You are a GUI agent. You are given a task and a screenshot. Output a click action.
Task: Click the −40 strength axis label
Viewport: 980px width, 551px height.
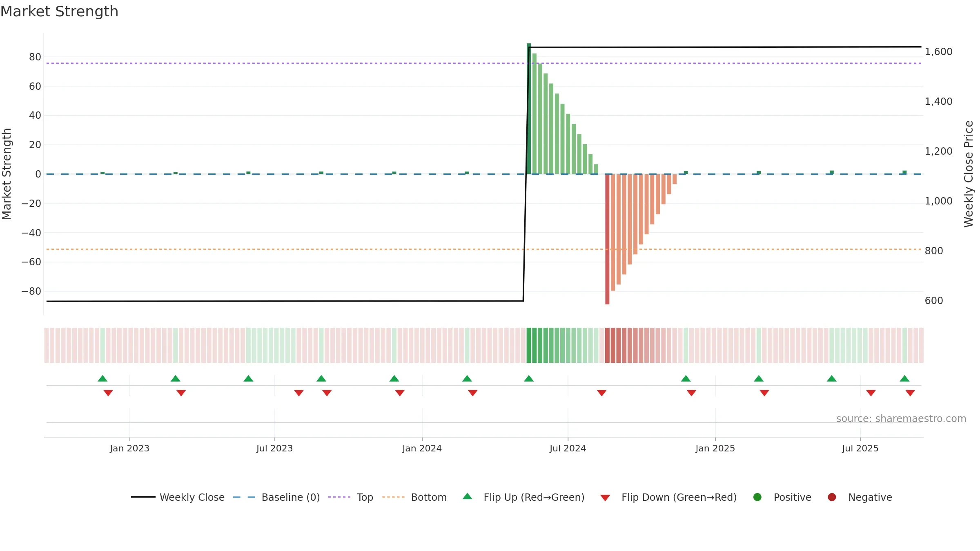coord(31,233)
